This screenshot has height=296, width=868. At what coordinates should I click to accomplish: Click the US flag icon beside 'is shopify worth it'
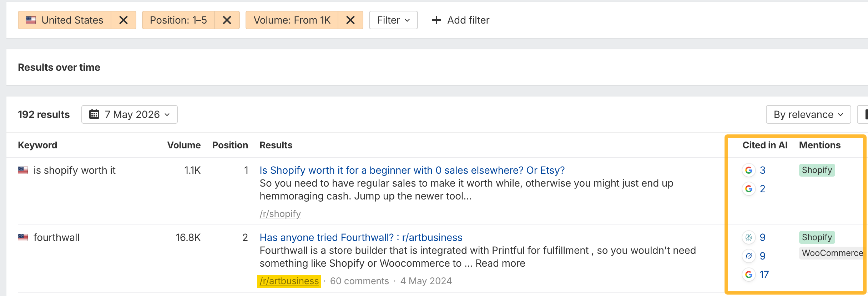pyautogui.click(x=23, y=170)
